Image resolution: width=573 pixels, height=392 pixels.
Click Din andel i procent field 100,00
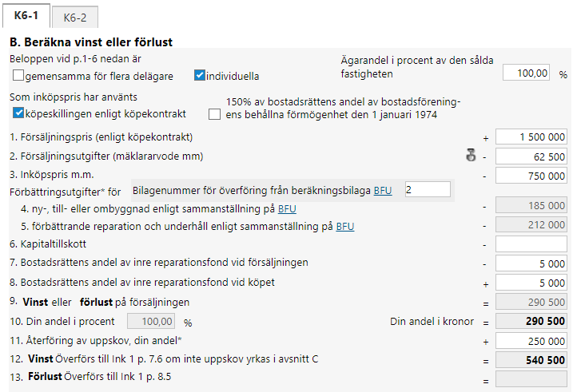pos(151,321)
